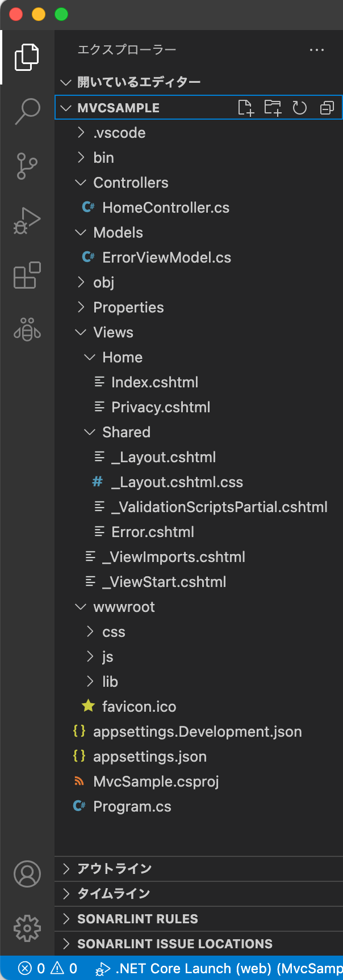Collapse all folders in Explorer
This screenshot has width=343, height=980.
tap(326, 107)
